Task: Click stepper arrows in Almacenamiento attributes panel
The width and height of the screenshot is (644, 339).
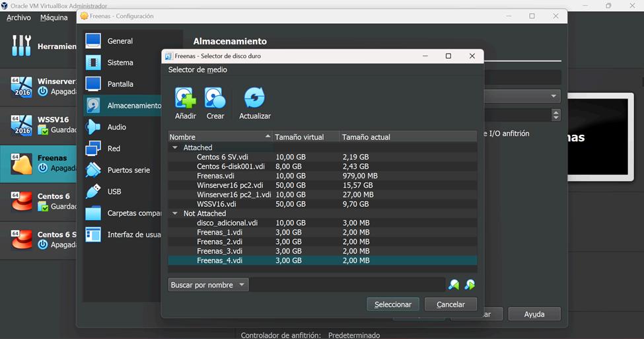Action: coord(555,115)
